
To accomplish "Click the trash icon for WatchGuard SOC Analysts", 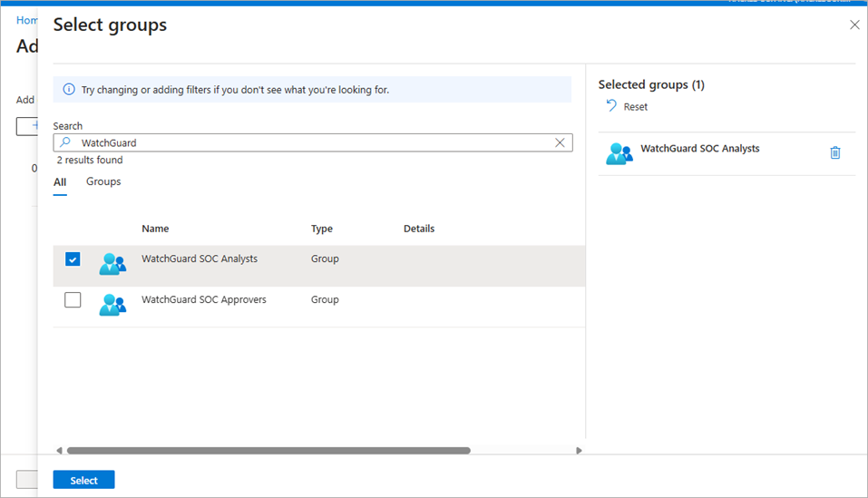I will pos(834,152).
